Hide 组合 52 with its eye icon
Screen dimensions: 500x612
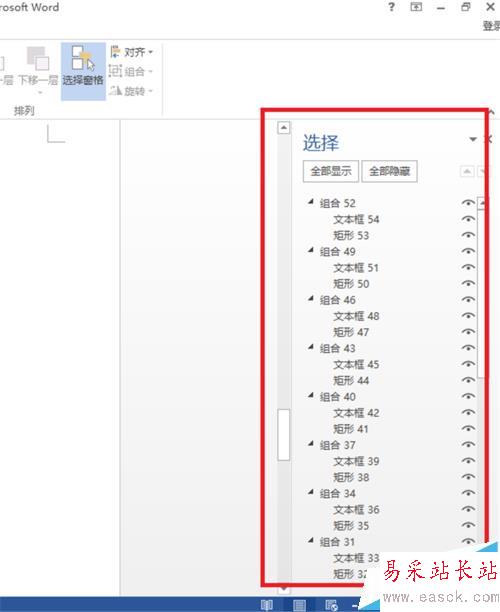(x=468, y=203)
